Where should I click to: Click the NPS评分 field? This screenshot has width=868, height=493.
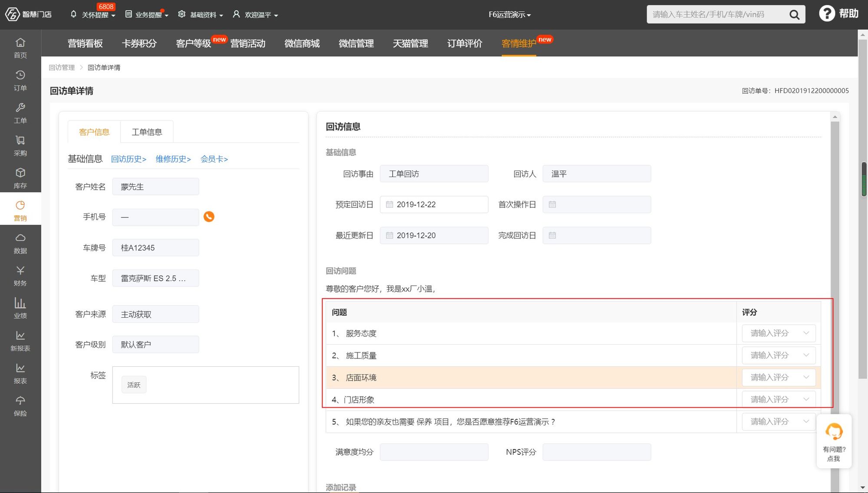(x=597, y=452)
